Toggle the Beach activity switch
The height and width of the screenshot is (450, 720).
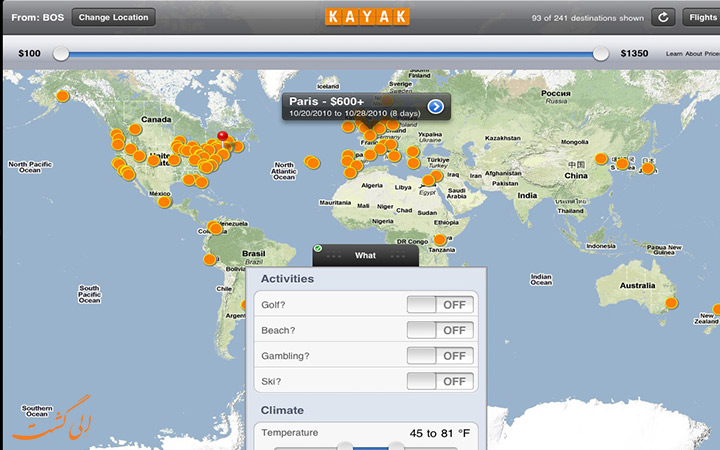point(440,330)
